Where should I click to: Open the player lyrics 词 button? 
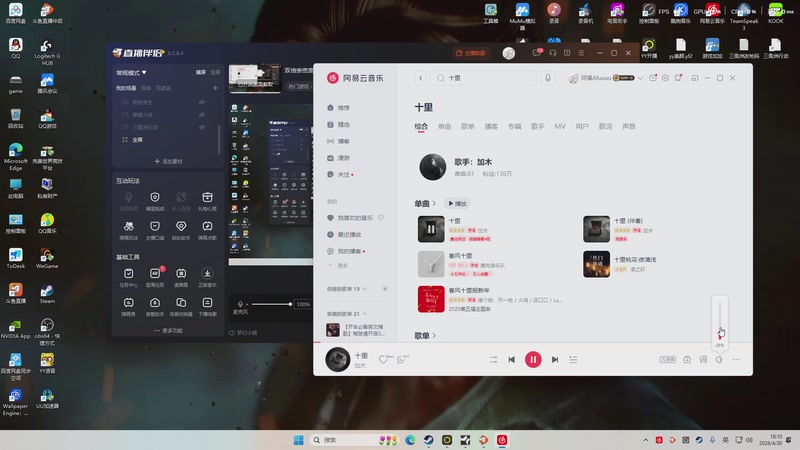(703, 360)
